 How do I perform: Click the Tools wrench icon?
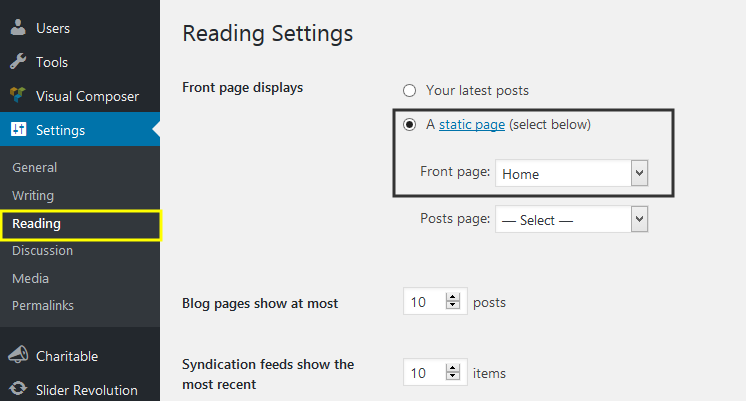(x=18, y=62)
